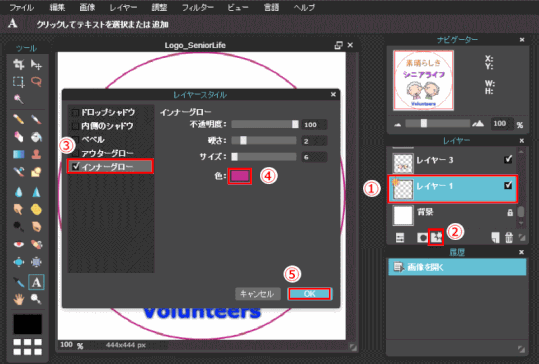Click the 不透明度 value field showing 100
This screenshot has height=364, width=539.
click(x=314, y=124)
